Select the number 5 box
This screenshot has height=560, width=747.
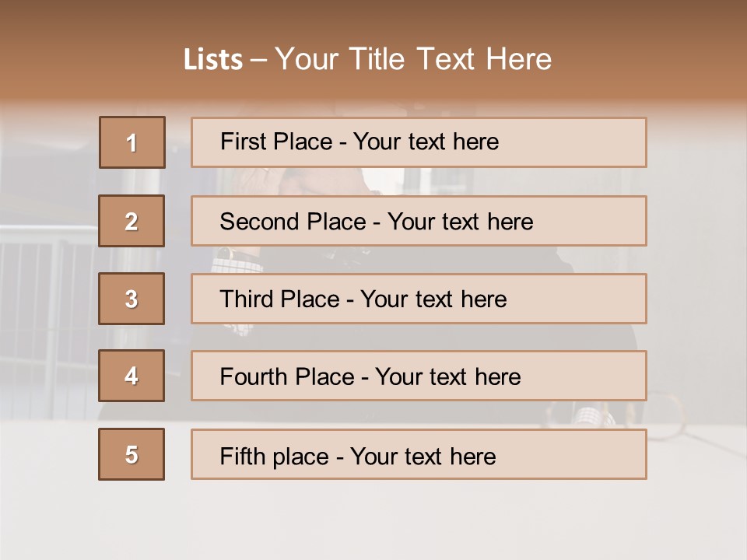[x=132, y=454]
